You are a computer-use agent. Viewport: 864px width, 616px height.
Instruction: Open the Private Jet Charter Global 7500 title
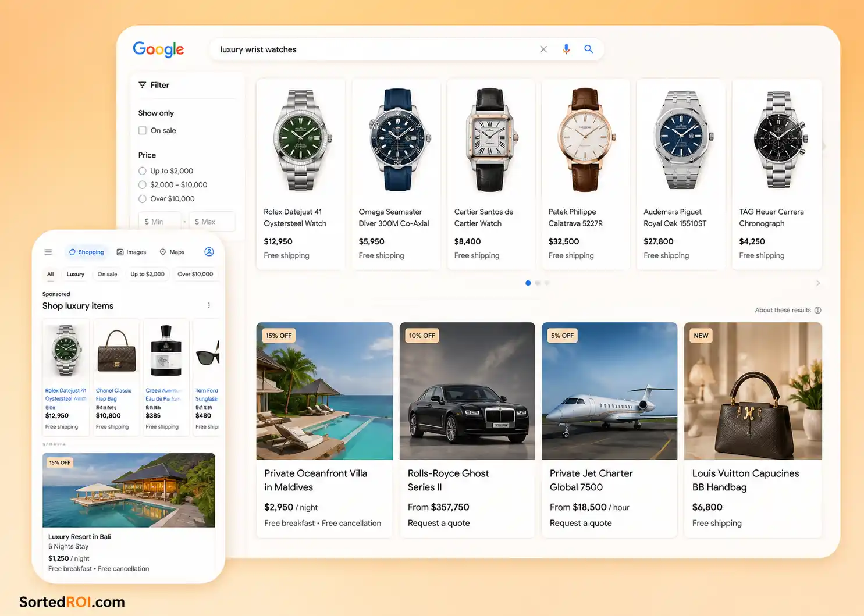tap(591, 480)
